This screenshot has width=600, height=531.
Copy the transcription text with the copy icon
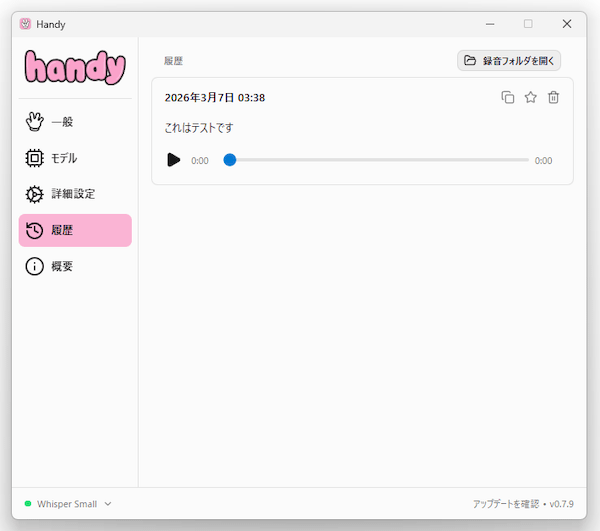[x=508, y=97]
